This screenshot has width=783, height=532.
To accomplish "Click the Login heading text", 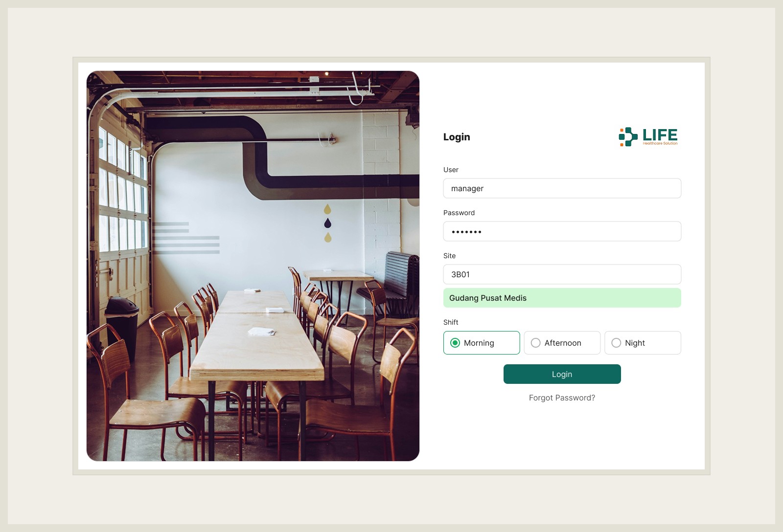I will 457,137.
